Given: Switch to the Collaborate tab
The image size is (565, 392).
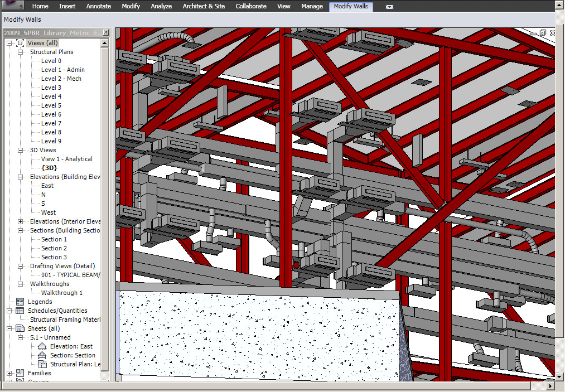Looking at the screenshot, I should (251, 6).
